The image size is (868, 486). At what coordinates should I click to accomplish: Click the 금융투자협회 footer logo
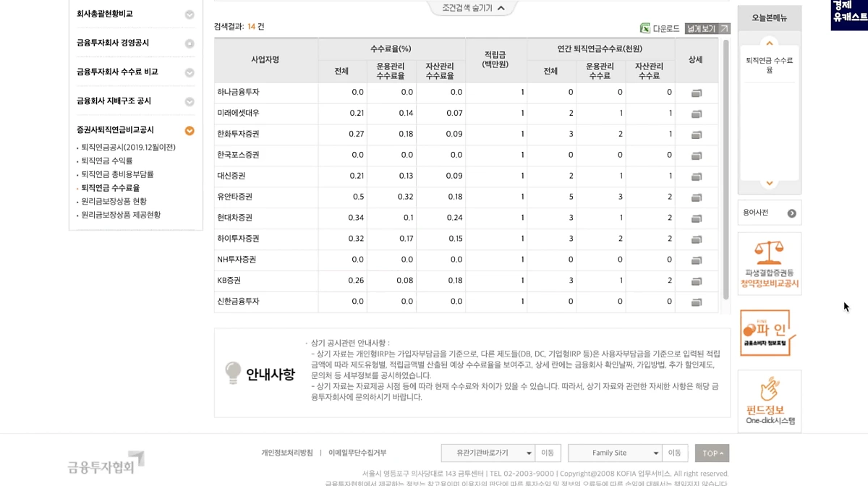point(106,463)
